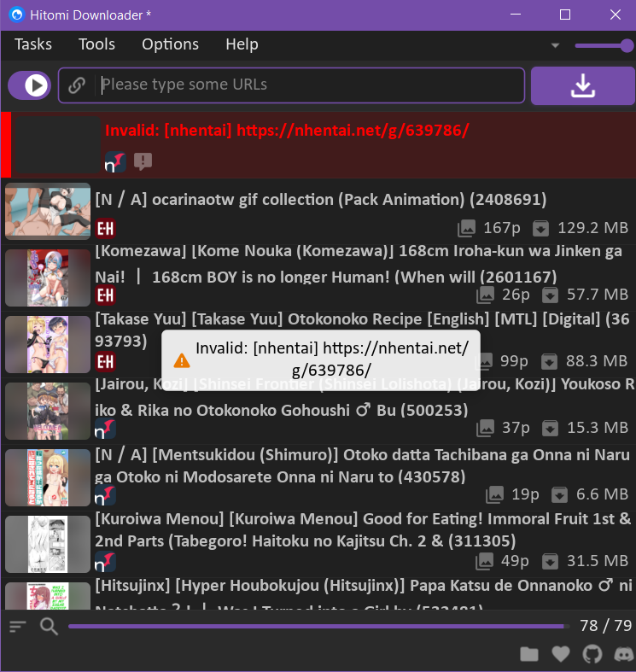This screenshot has height=672, width=636.
Task: Minimize the Hitomi Downloader window
Action: (516, 15)
